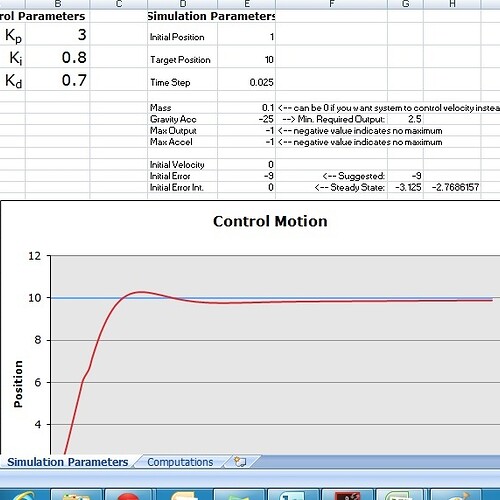Select the Kd value cell with 0.7
This screenshot has width=500, height=500.
click(57, 80)
